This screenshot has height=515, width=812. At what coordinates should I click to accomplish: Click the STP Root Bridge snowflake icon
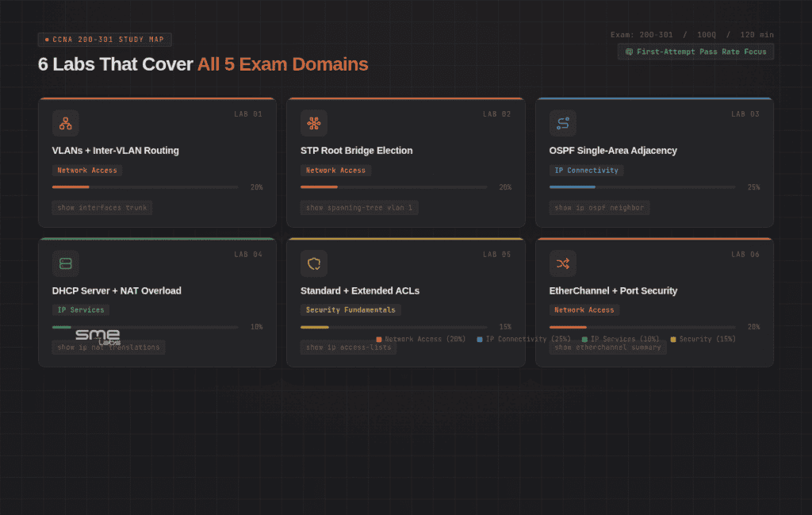point(314,123)
